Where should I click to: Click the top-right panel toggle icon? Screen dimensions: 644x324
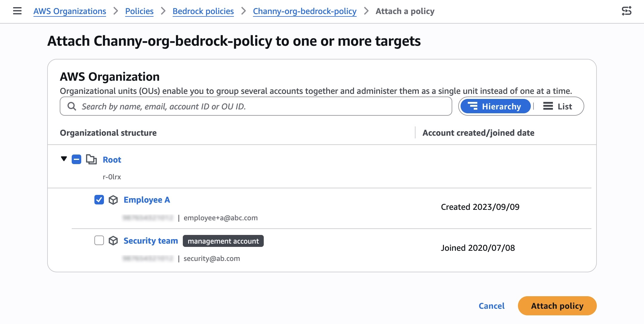[626, 11]
